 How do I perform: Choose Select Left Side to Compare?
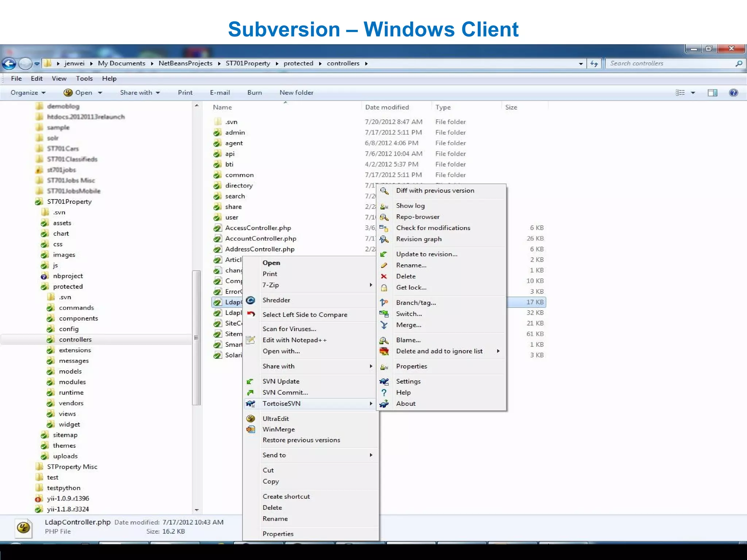tap(305, 315)
